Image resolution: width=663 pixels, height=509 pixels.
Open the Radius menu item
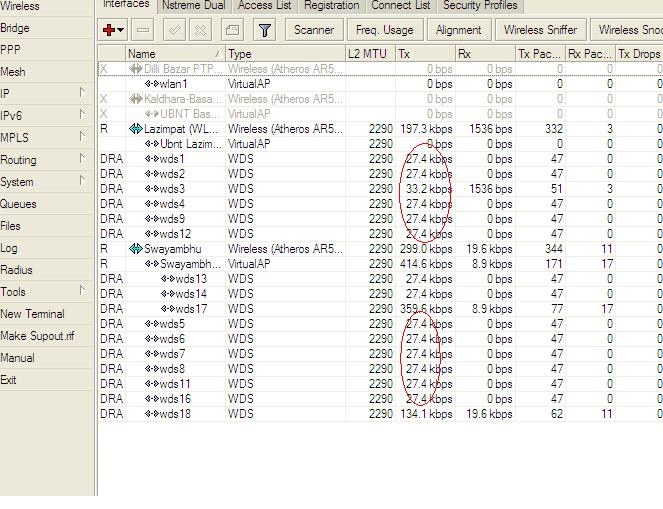[16, 270]
